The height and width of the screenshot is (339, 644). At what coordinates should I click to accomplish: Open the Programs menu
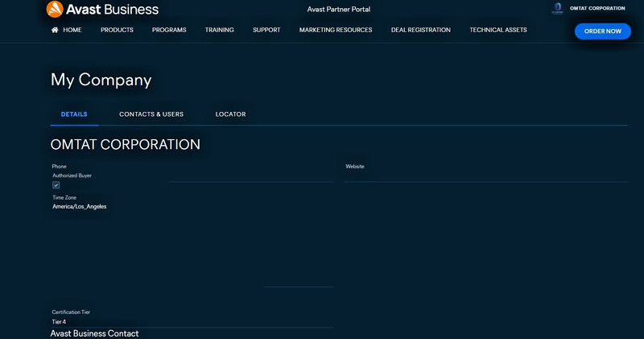[x=169, y=30]
